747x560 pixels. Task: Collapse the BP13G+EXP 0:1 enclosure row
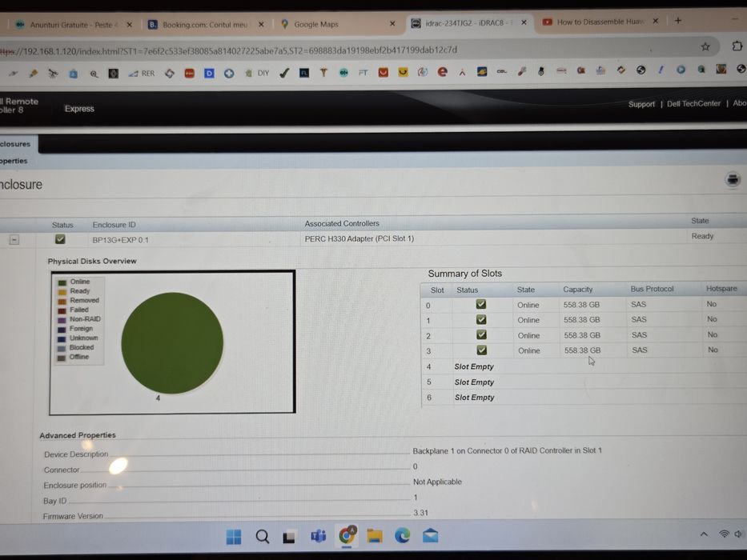[x=14, y=240]
